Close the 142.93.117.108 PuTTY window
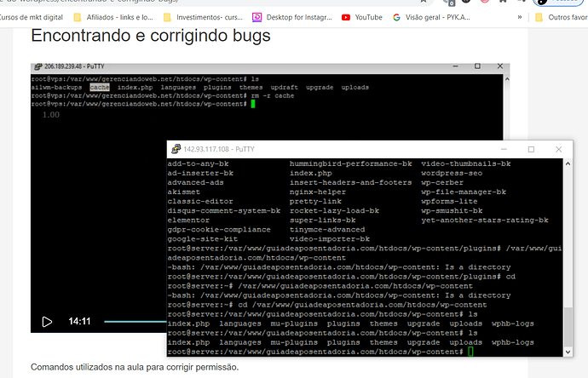Screen dimensions: 588x378 point(558,149)
